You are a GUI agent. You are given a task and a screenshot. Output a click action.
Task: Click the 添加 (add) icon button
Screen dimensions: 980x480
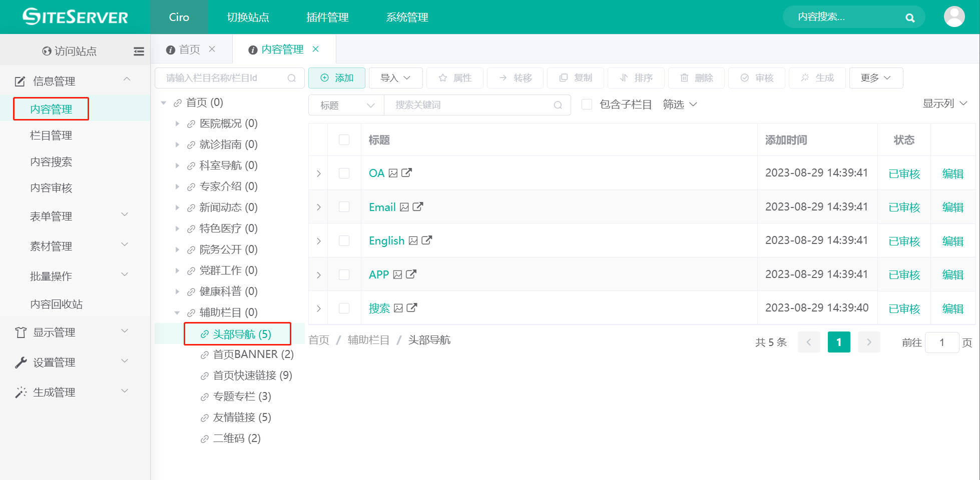(336, 78)
